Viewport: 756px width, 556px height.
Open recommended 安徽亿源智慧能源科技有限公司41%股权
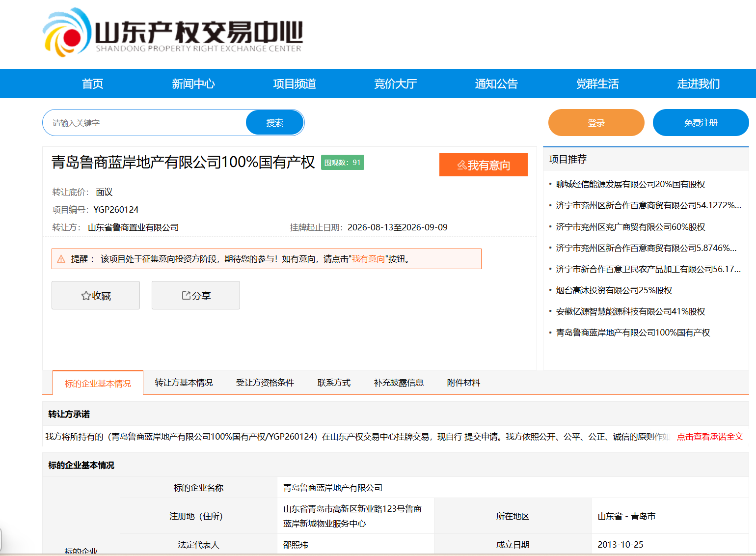[630, 311]
